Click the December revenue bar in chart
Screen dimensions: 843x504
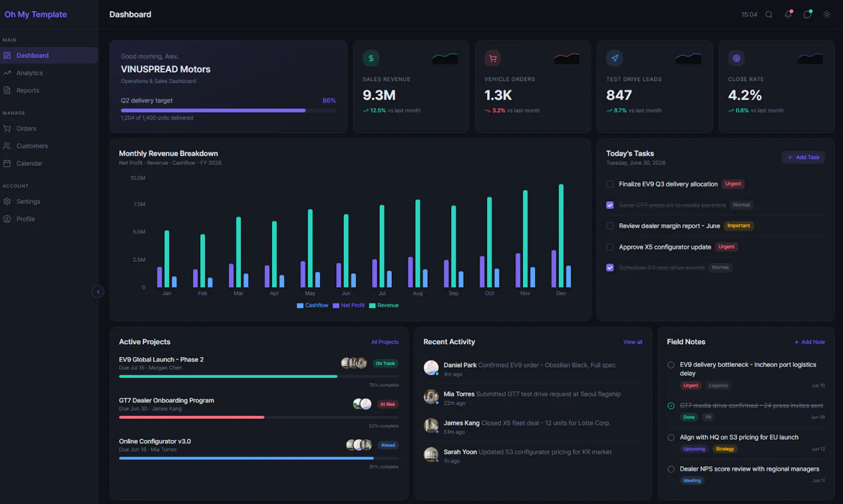point(561,235)
